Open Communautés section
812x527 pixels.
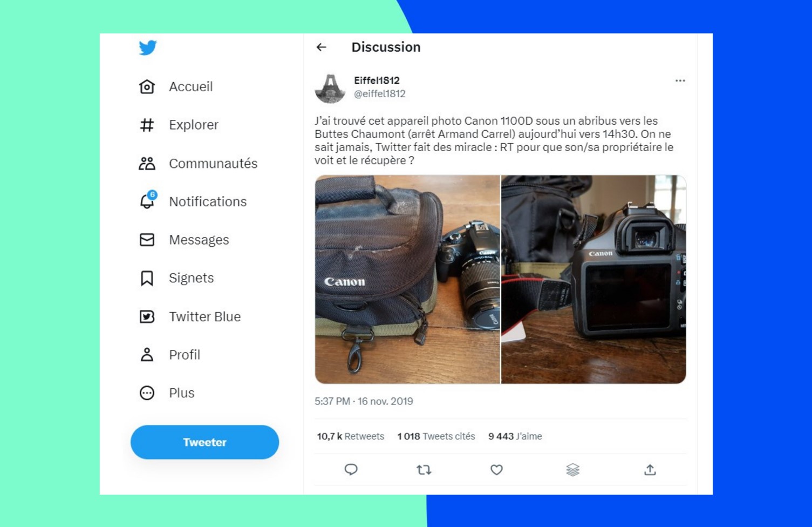click(198, 163)
